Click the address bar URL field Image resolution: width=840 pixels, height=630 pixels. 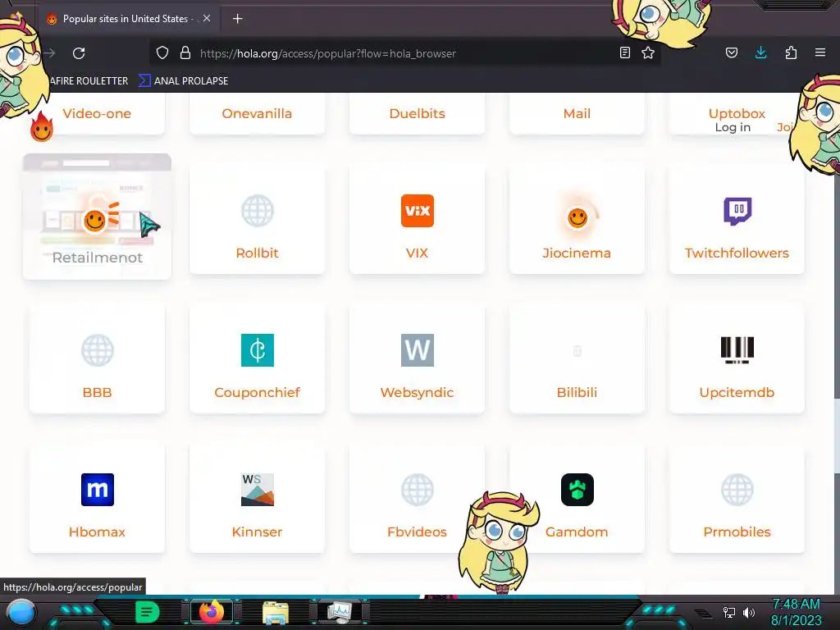(407, 53)
